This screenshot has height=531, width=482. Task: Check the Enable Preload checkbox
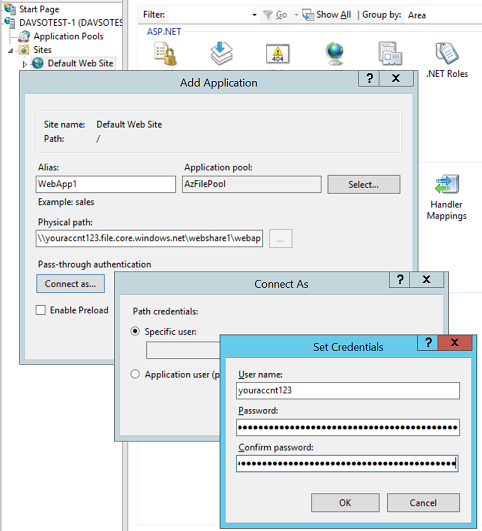tap(41, 310)
